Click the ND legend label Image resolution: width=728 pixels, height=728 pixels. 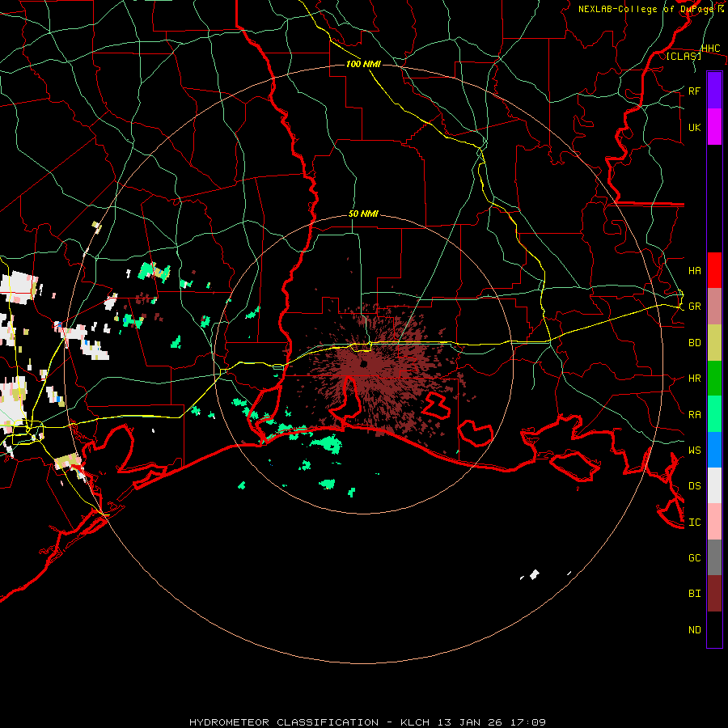(694, 630)
